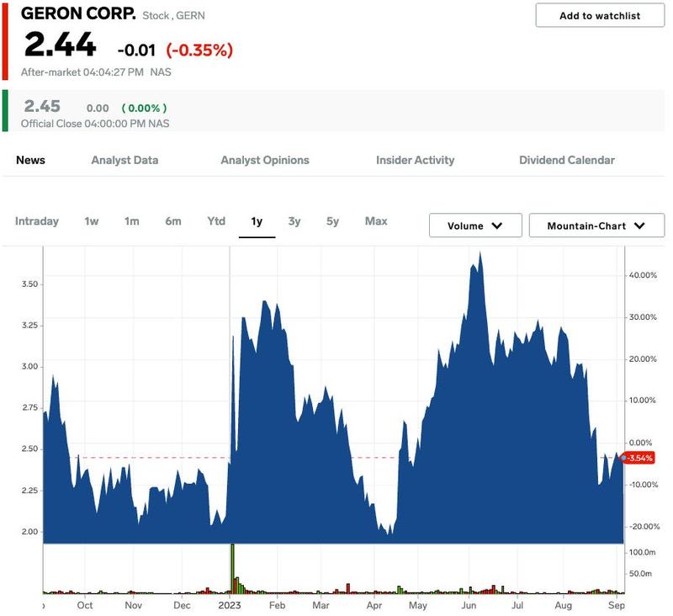The image size is (673, 616).
Task: Click the ( 0.00% ) close change
Action: [x=144, y=109]
